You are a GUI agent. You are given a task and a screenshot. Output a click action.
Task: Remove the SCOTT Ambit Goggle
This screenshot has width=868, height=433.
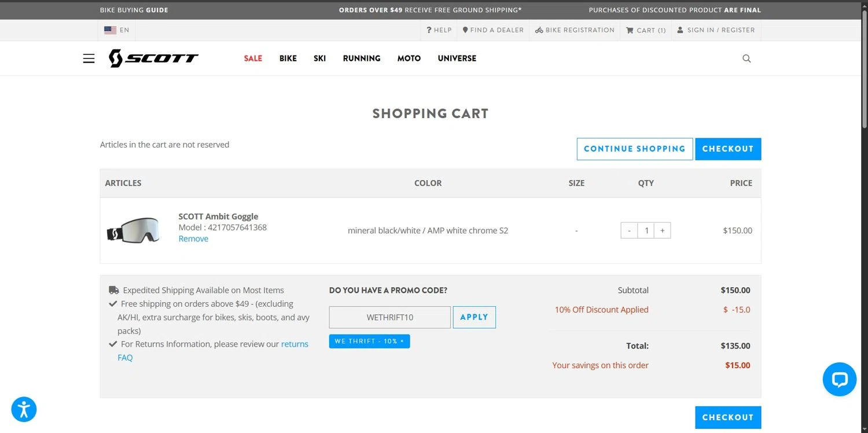193,238
